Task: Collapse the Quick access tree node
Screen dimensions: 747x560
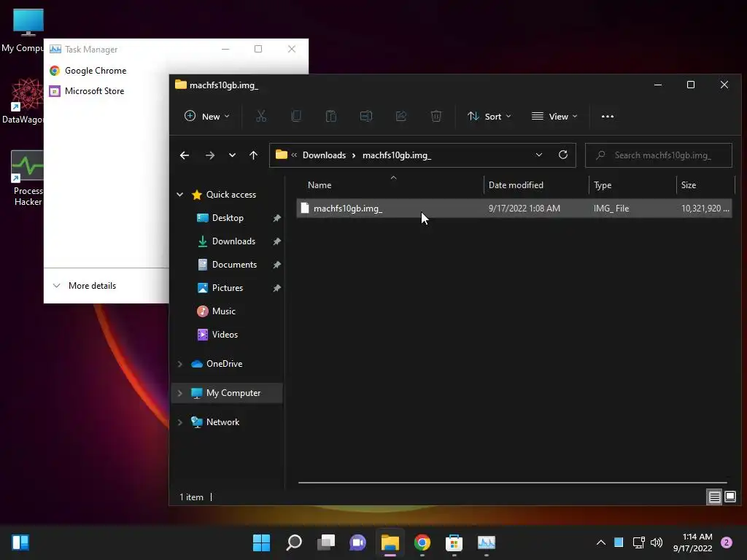Action: pos(179,194)
